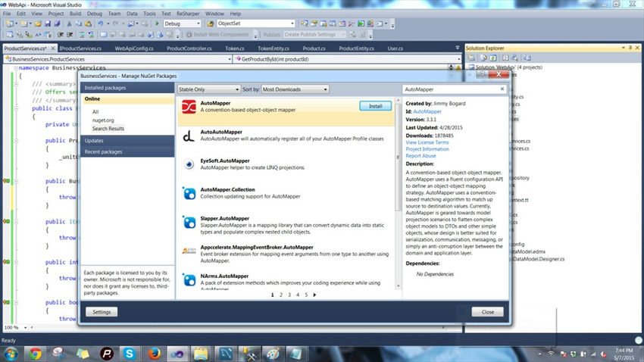
Task: Click the Install button for AutoMapper
Action: (375, 106)
